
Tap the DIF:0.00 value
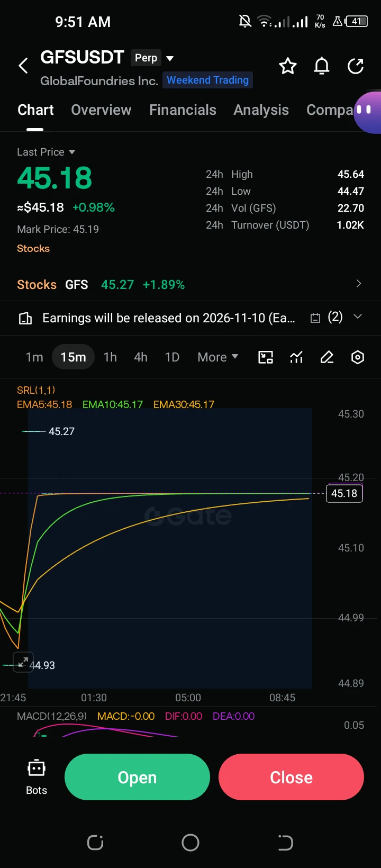coord(184,716)
